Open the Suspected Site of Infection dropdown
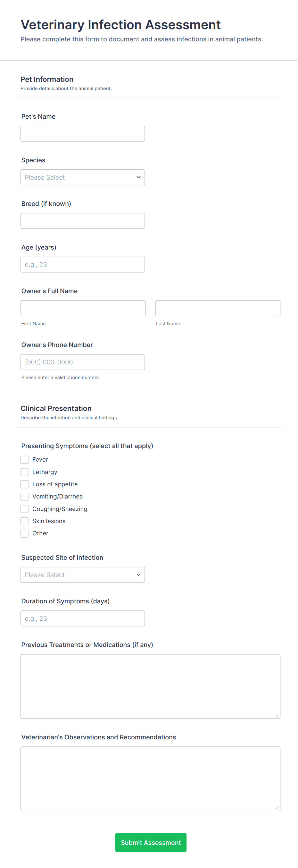The width and height of the screenshot is (298, 868). point(82,574)
